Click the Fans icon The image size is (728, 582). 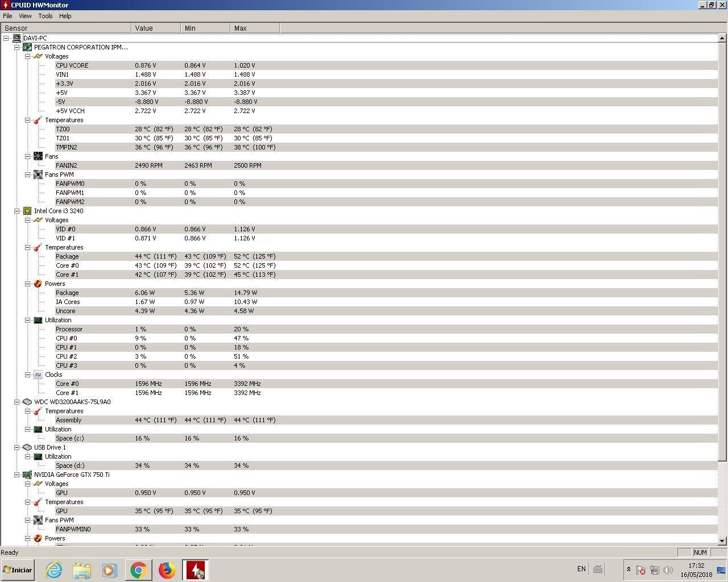[x=38, y=156]
